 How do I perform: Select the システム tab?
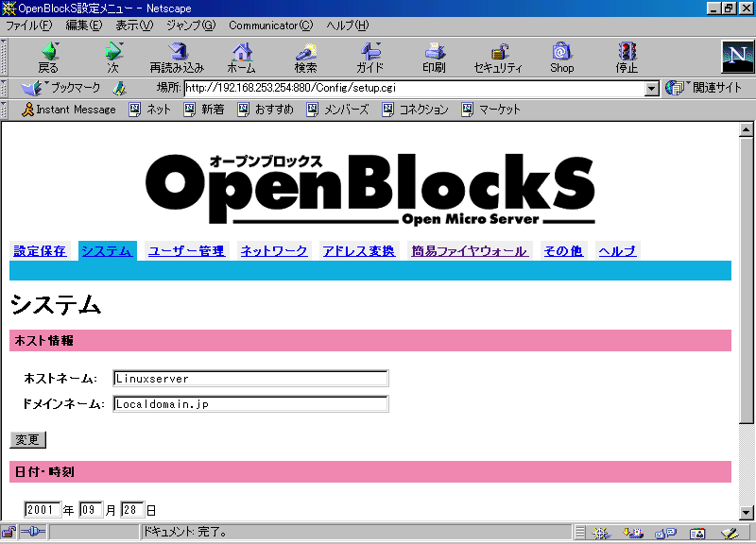point(107,251)
